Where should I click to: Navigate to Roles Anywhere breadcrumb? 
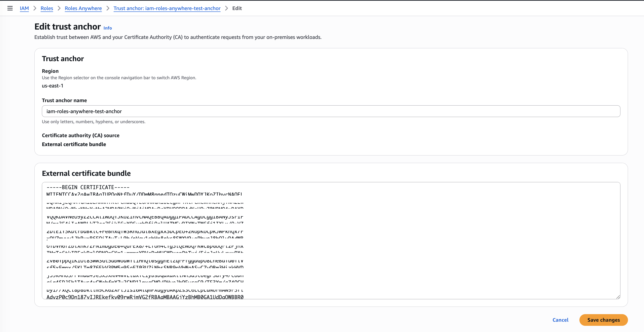[83, 8]
